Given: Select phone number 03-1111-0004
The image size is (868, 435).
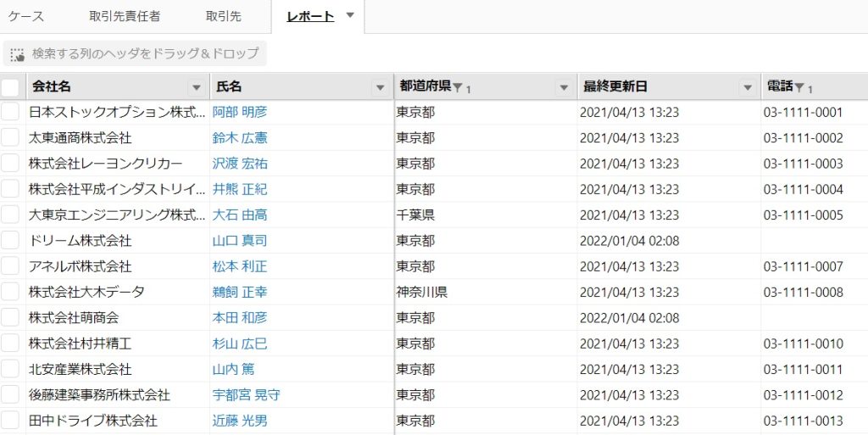Looking at the screenshot, I should 804,189.
